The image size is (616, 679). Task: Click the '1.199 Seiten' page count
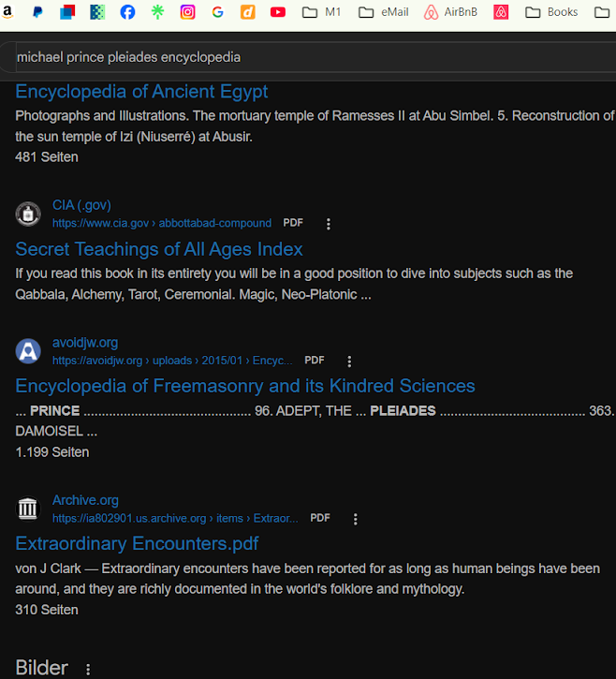click(x=52, y=452)
